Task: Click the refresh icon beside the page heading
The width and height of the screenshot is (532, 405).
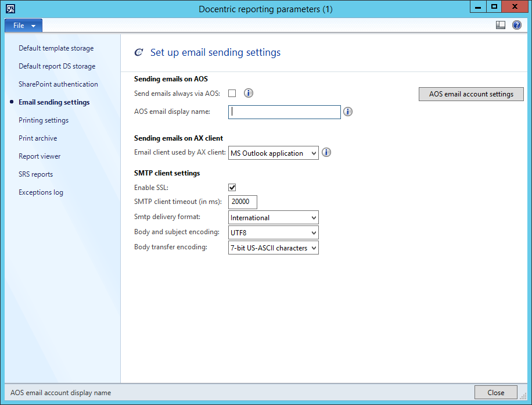Action: (x=139, y=52)
